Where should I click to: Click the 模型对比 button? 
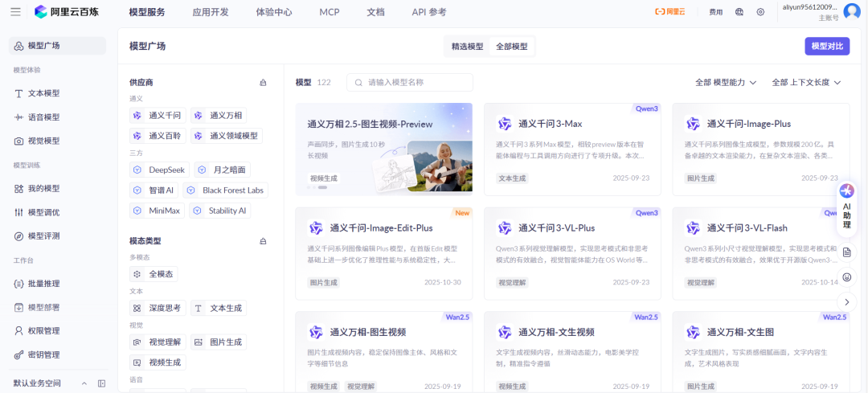(827, 47)
